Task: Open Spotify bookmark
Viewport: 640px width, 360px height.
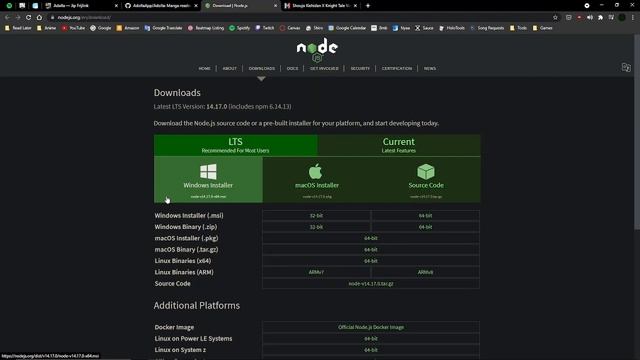Action: pyautogui.click(x=240, y=28)
